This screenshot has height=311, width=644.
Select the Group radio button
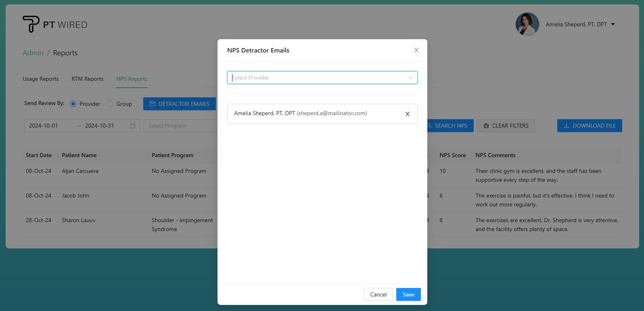pos(110,104)
